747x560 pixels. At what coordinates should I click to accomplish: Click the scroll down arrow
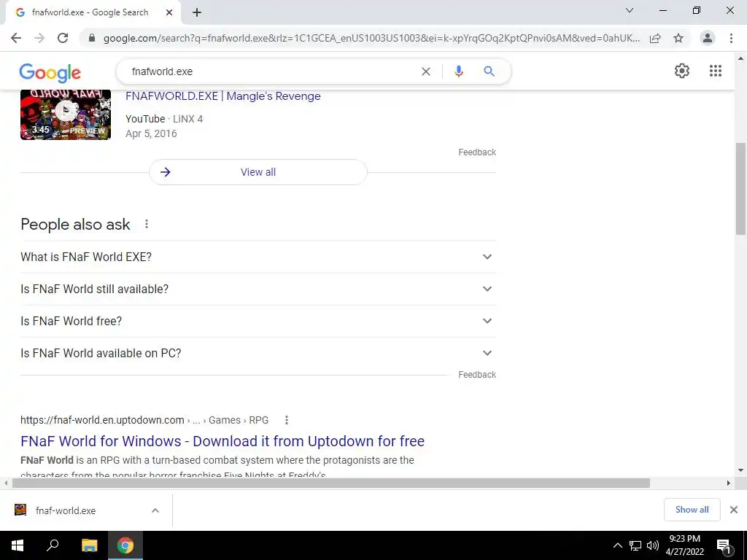[x=740, y=470]
